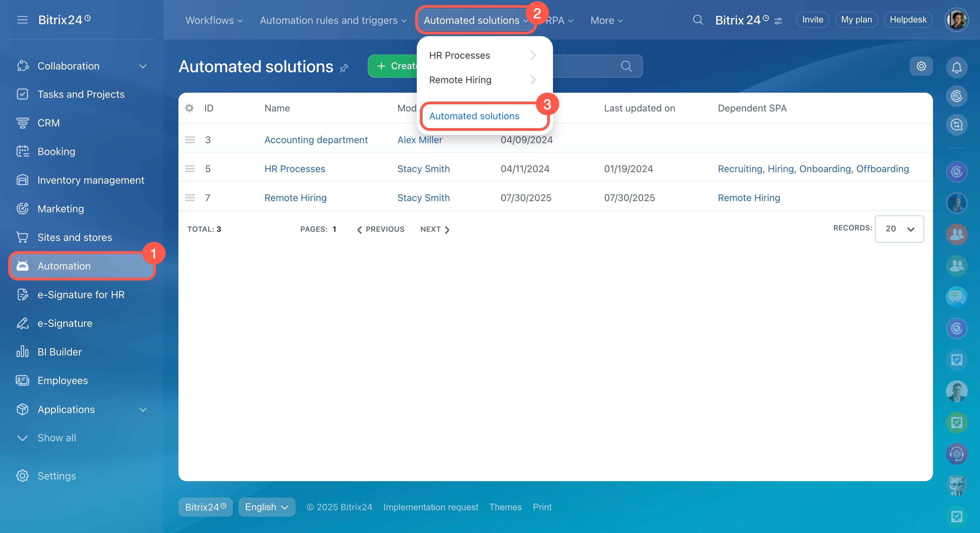Click the list search input field
The image size is (980, 533).
point(586,66)
